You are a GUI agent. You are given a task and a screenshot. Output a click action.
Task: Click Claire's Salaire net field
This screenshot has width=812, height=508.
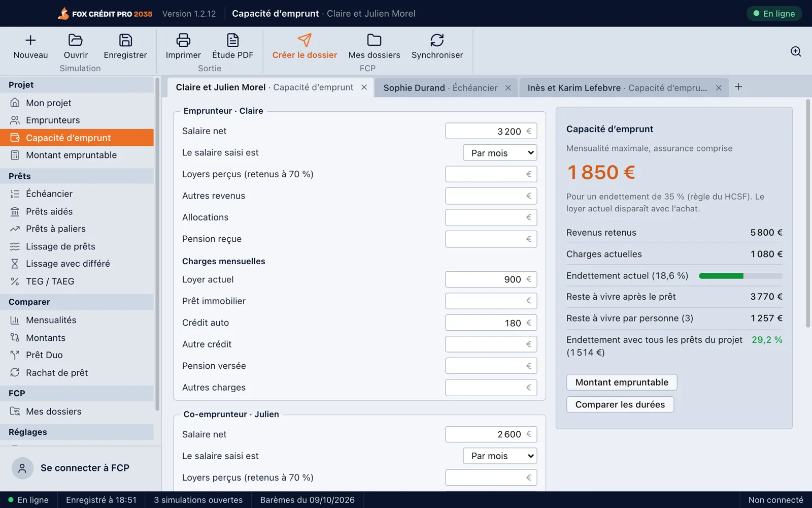pos(491,131)
